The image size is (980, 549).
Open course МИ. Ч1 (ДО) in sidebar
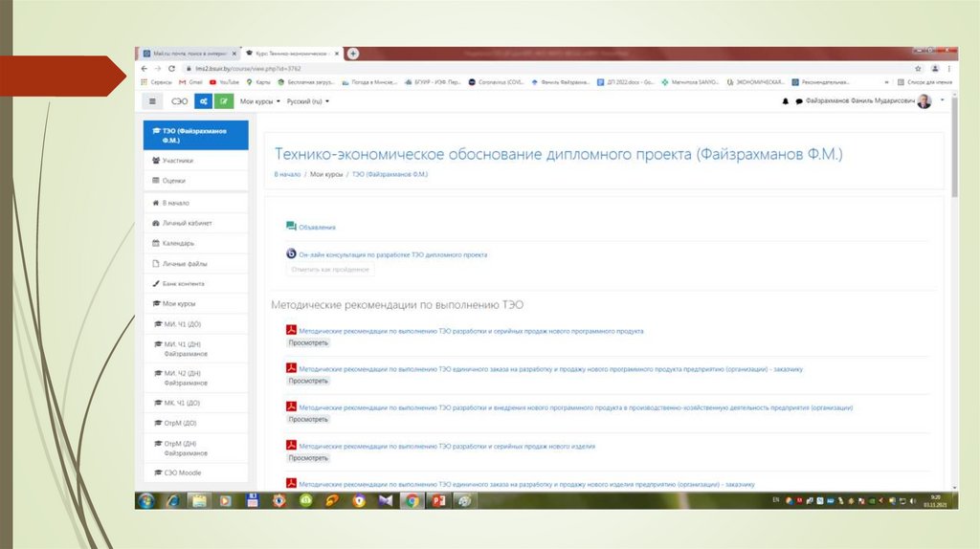tap(195, 324)
